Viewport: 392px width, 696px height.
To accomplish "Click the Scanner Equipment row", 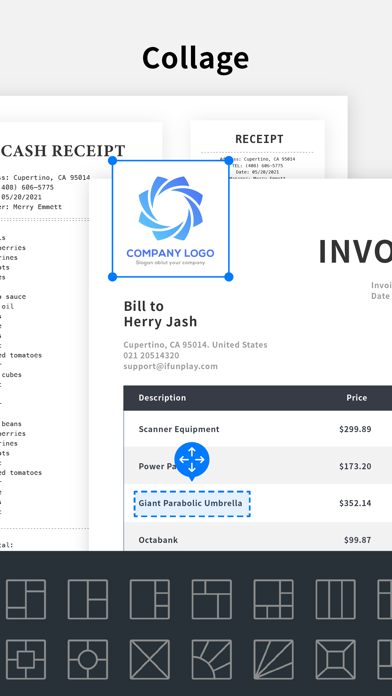I will (258, 429).
